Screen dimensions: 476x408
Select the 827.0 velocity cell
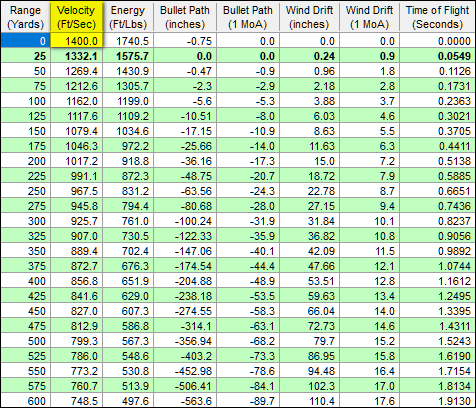[76, 311]
